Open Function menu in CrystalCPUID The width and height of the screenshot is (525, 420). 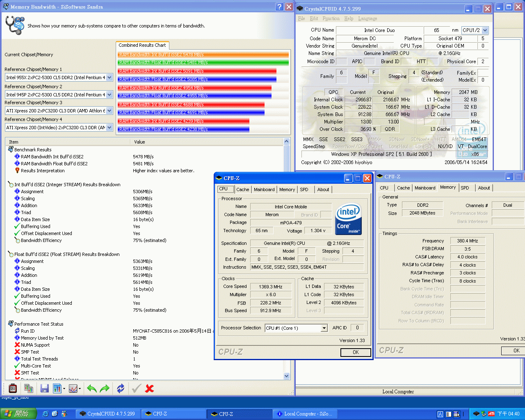tap(331, 18)
